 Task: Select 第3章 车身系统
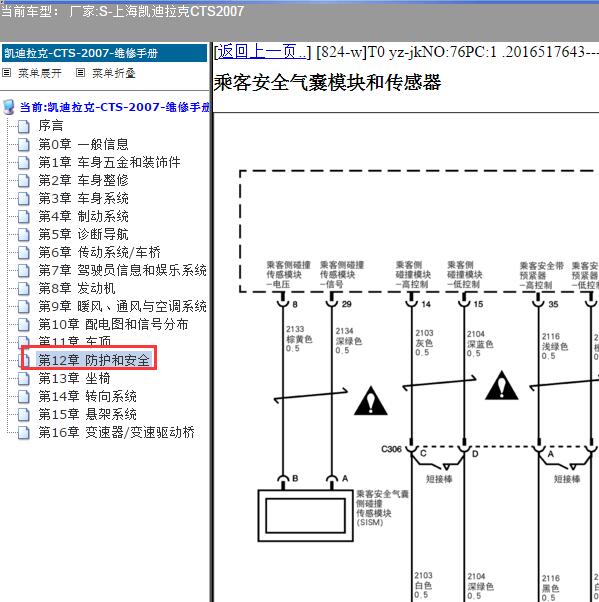(83, 198)
